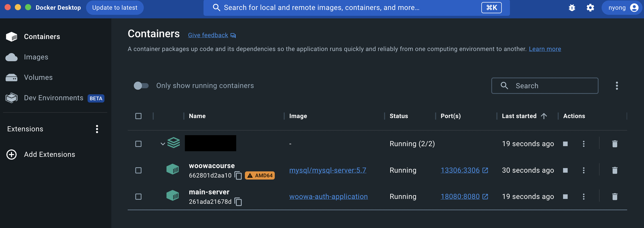The image size is (644, 228).
Task: Open the mysql/mysql-server:5.7 image link
Action: (x=328, y=170)
